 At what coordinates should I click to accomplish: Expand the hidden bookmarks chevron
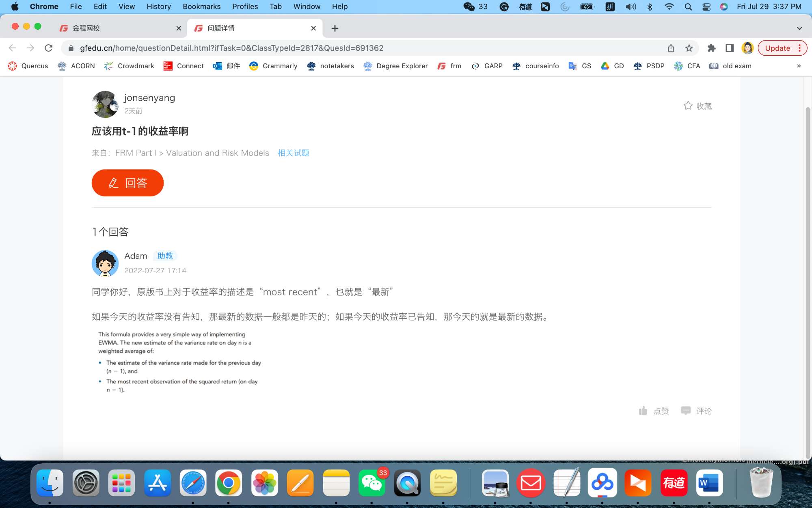(x=799, y=66)
